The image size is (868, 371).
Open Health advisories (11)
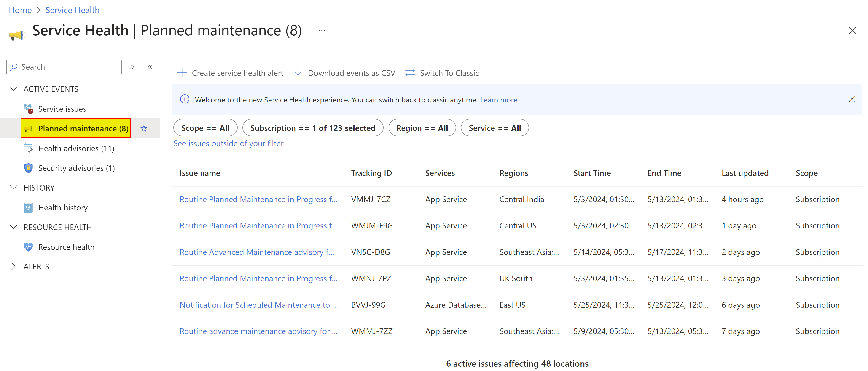(76, 148)
